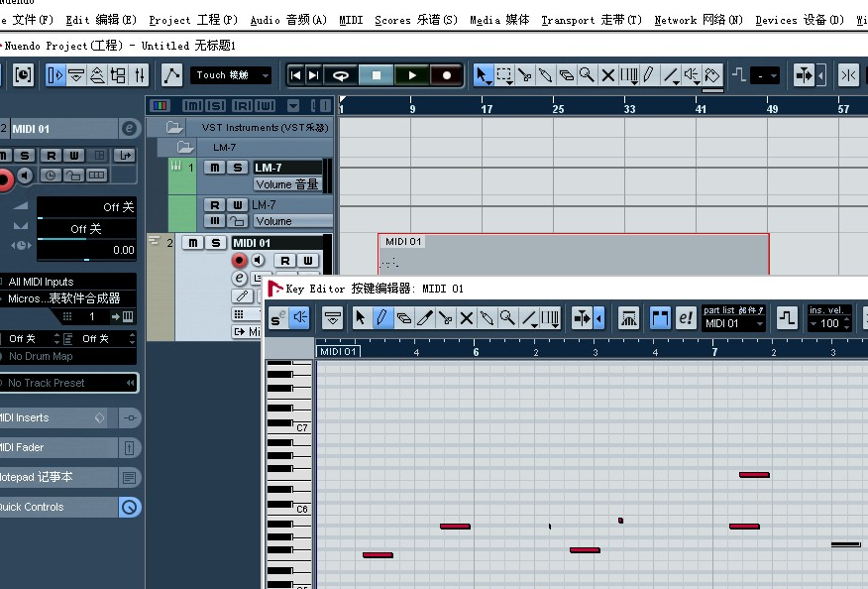This screenshot has width=868, height=589.
Task: Select the Play speaker tool in main toolbar
Action: [x=692, y=74]
